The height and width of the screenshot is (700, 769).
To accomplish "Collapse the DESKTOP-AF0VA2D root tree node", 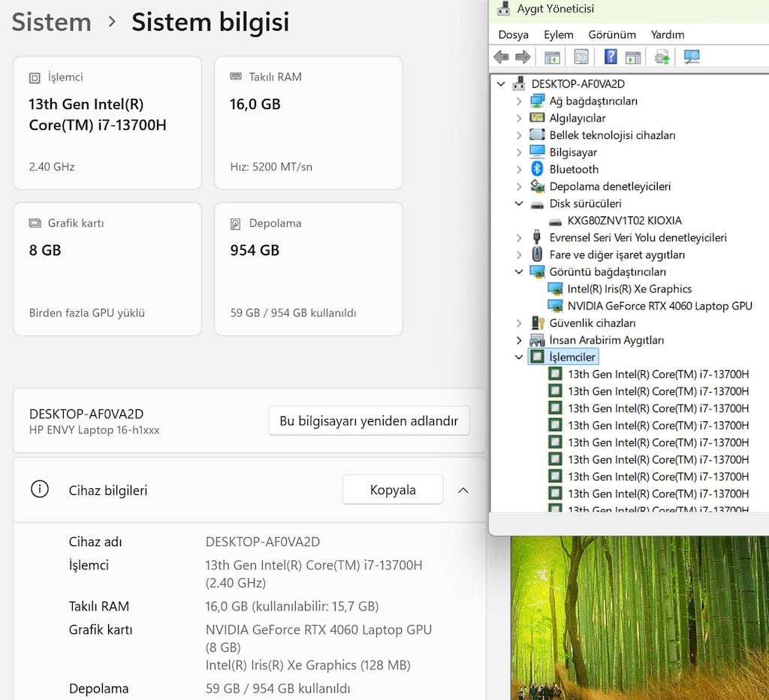I will [x=501, y=84].
